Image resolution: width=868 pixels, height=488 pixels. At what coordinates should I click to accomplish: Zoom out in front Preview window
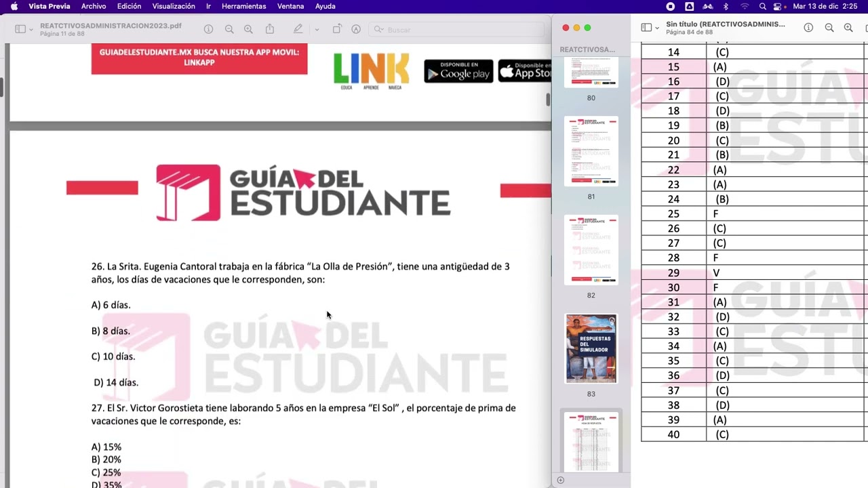point(829,28)
